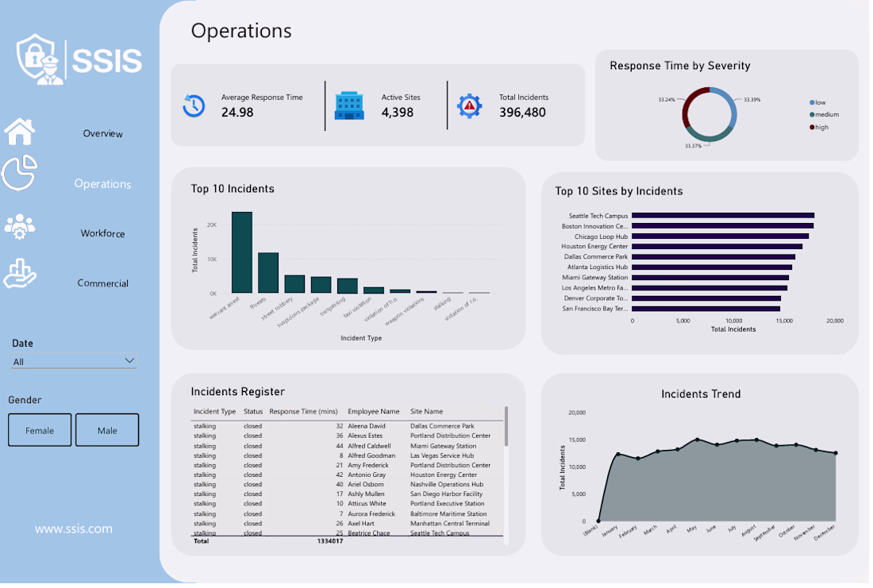Open the Overview home icon
873x588 pixels.
pos(20,132)
